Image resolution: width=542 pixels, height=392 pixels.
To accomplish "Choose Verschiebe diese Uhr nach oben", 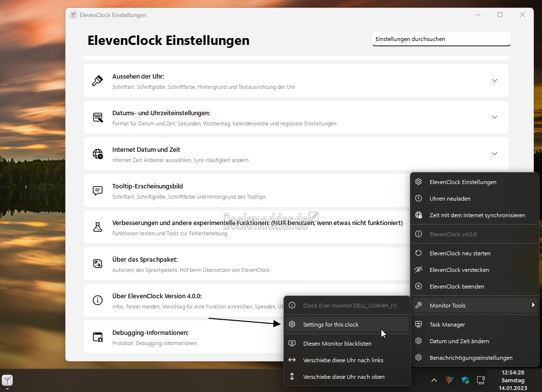I will pyautogui.click(x=347, y=376).
